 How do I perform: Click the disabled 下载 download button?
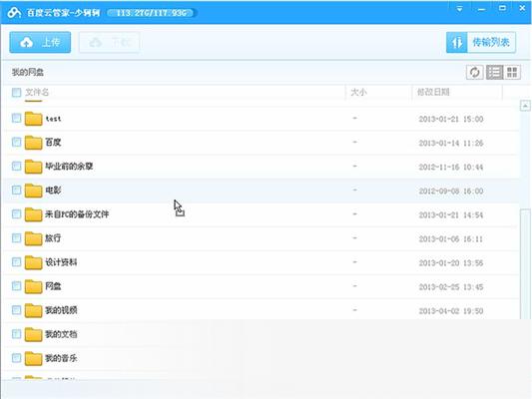point(109,42)
